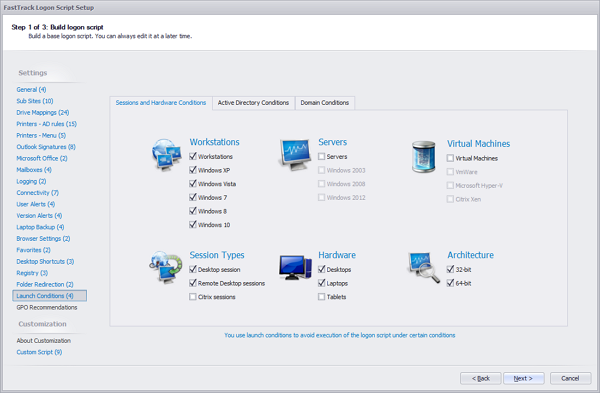600x393 pixels.
Task: Select Sessions and Hardware Conditions tab
Action: tap(161, 103)
